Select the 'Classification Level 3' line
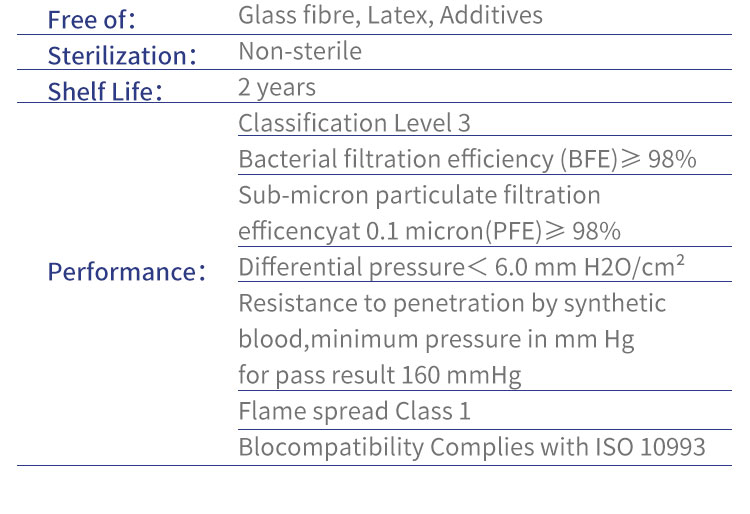Image resolution: width=750 pixels, height=514 pixels. (x=354, y=124)
